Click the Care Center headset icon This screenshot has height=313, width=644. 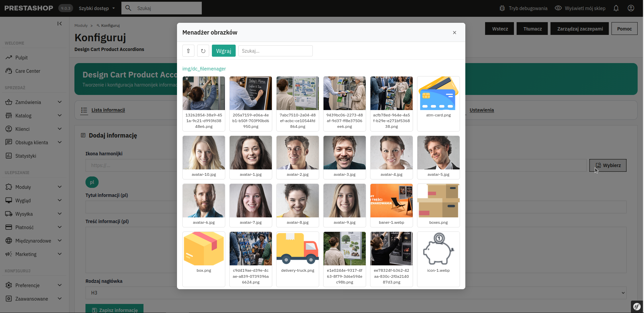coord(9,71)
